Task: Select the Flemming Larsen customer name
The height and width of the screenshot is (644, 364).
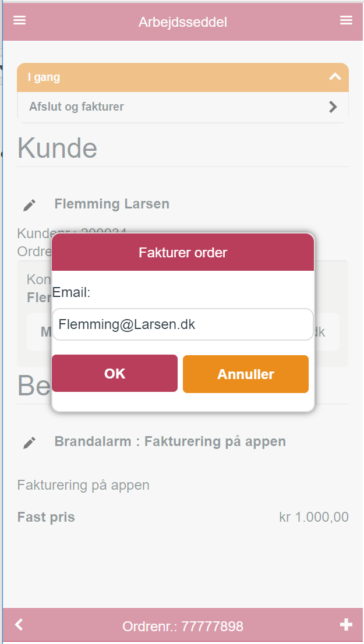Action: [x=112, y=204]
